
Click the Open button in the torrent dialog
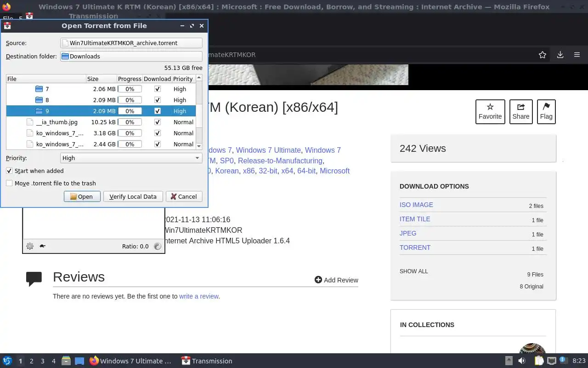click(x=82, y=196)
